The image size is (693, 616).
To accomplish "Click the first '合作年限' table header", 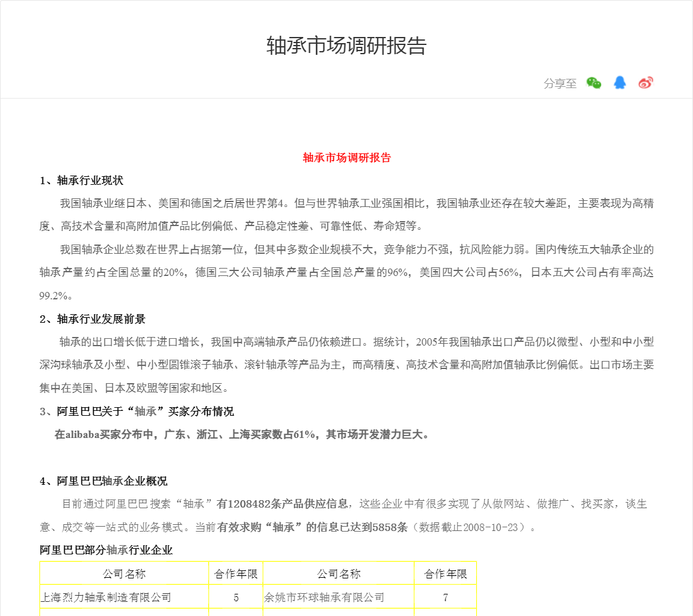I will pyautogui.click(x=235, y=573).
